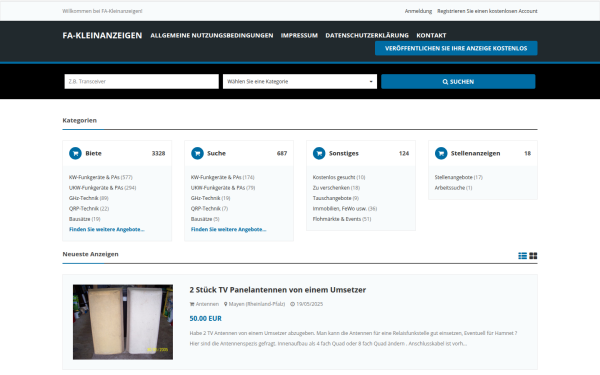
Task: Click the Stellenanzeigen category cart icon
Action: coord(441,153)
